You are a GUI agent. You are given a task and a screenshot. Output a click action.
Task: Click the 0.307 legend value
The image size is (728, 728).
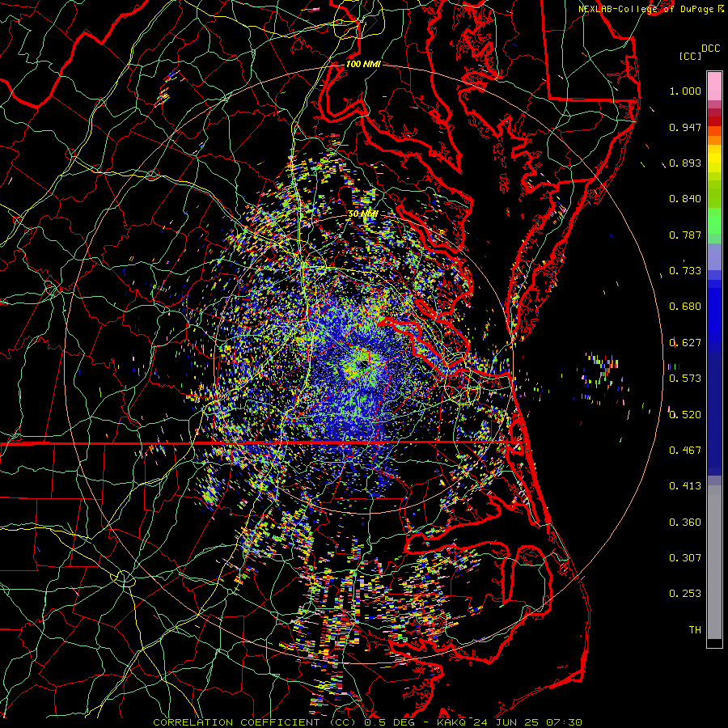pyautogui.click(x=685, y=558)
